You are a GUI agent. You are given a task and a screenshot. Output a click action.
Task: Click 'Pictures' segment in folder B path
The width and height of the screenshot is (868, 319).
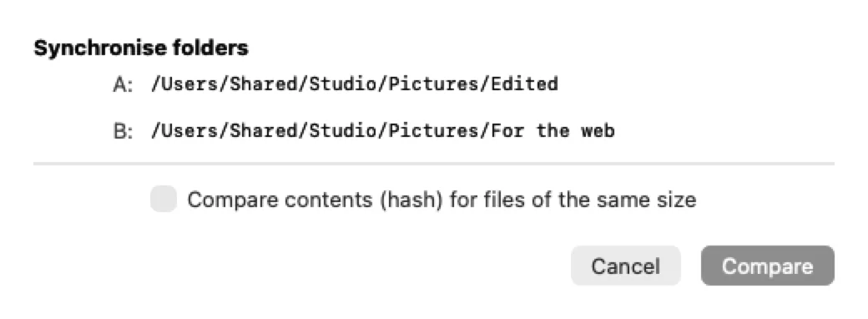tap(433, 131)
